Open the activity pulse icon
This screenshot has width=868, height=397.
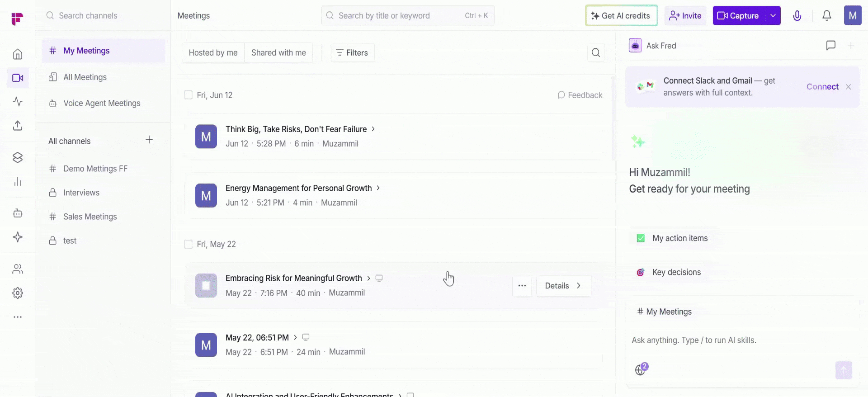pos(18,101)
